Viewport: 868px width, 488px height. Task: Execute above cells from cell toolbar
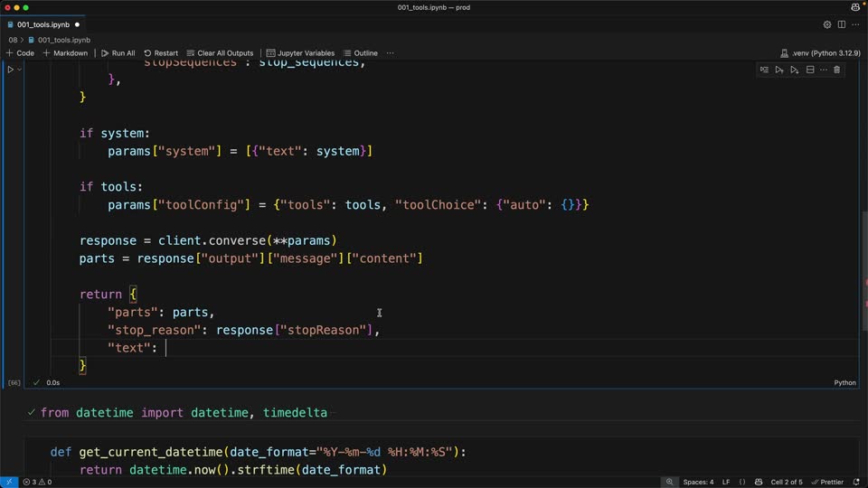pos(779,70)
